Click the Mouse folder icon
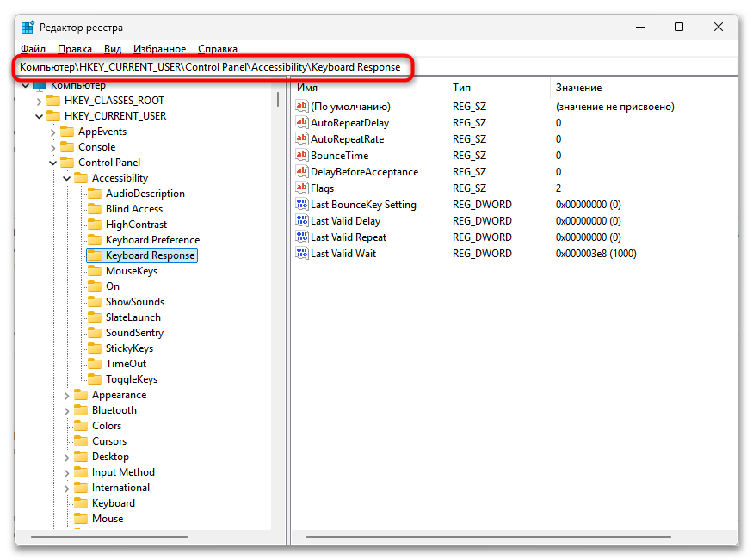 [81, 518]
